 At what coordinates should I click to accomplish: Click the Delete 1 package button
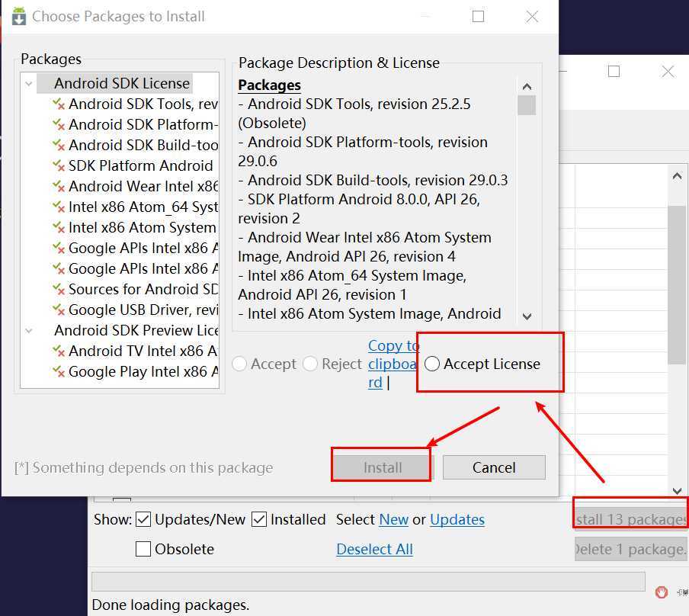[631, 549]
